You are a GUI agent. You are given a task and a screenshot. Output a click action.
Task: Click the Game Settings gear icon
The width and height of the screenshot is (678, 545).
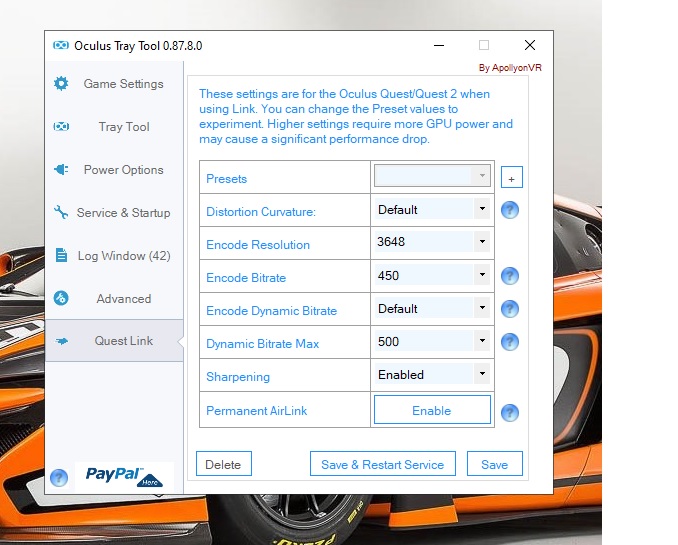[x=61, y=83]
